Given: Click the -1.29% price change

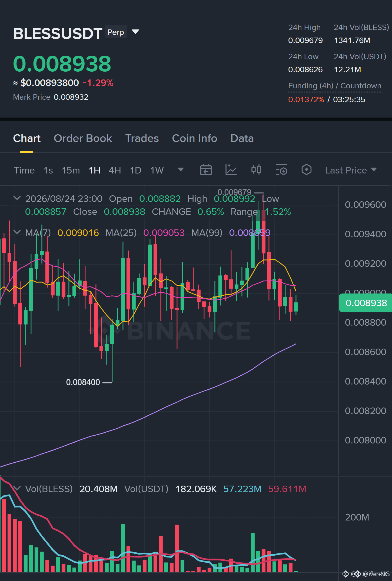Looking at the screenshot, I should [98, 83].
